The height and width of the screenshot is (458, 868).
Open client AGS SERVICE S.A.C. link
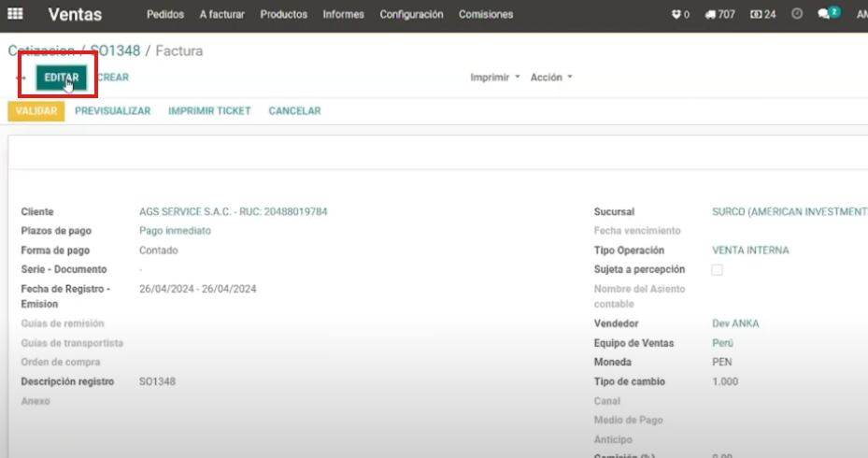(233, 211)
